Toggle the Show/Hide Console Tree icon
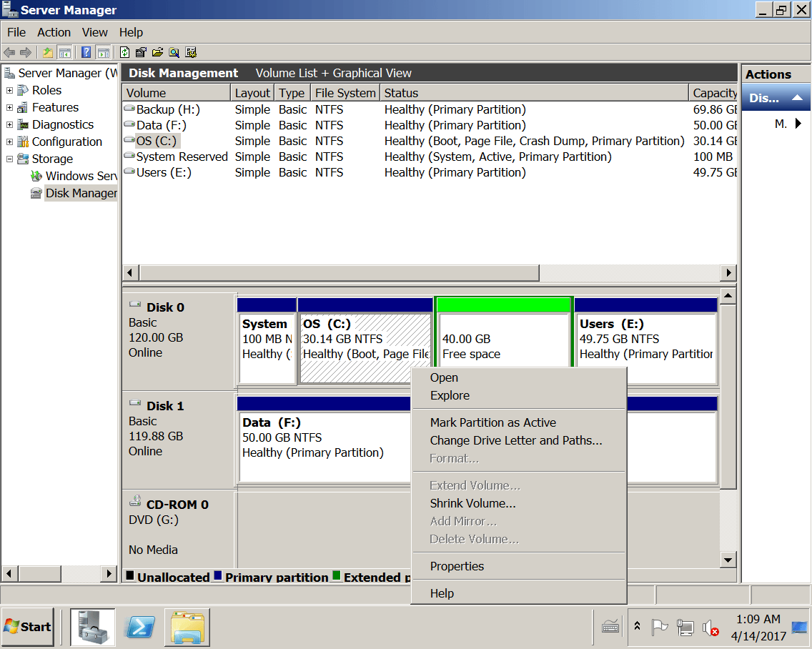 pyautogui.click(x=65, y=52)
